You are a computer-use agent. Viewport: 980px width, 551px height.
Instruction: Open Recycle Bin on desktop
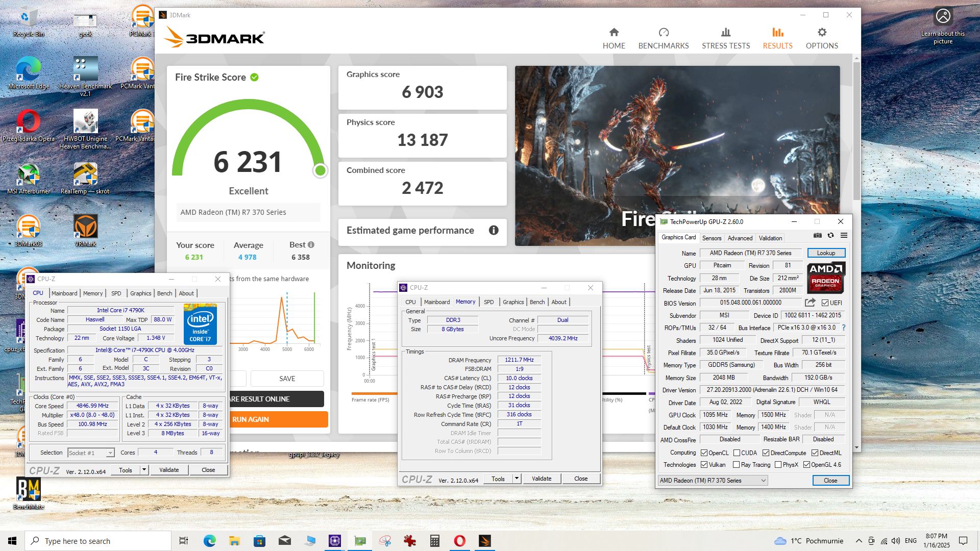(x=29, y=21)
